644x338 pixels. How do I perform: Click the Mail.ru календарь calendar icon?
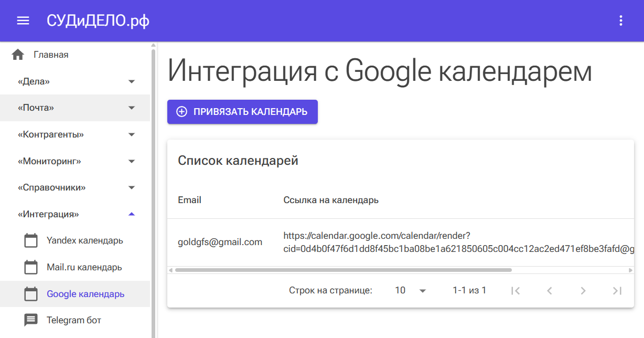31,267
